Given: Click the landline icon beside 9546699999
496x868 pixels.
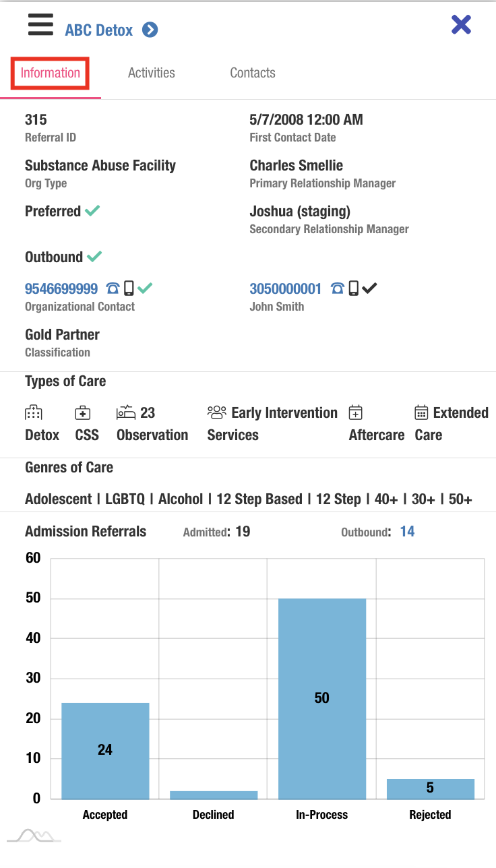Looking at the screenshot, I should coord(113,289).
